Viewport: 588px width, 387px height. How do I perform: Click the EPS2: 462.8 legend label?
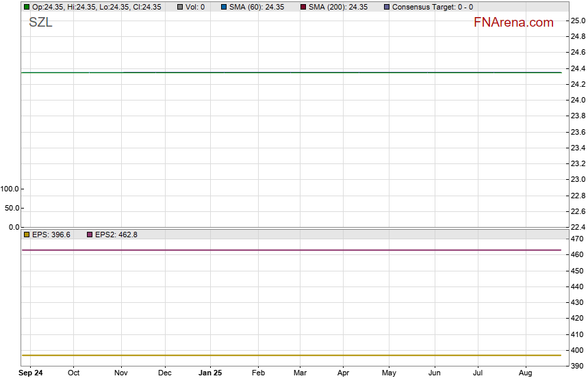116,235
